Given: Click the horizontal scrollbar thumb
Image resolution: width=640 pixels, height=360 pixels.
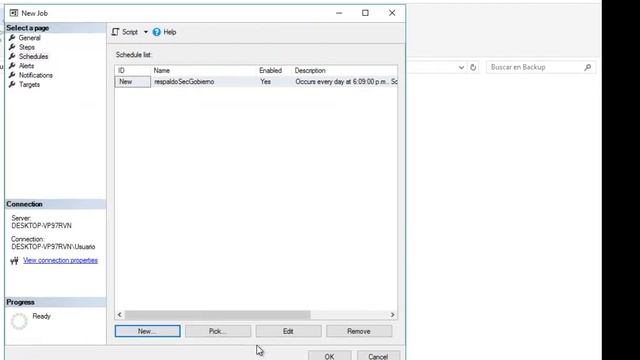Looking at the screenshot, I should pyautogui.click(x=218, y=315).
